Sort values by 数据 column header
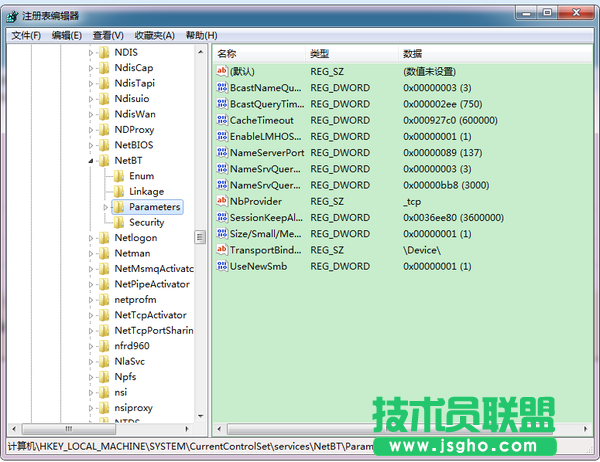The image size is (600, 462). (x=496, y=54)
